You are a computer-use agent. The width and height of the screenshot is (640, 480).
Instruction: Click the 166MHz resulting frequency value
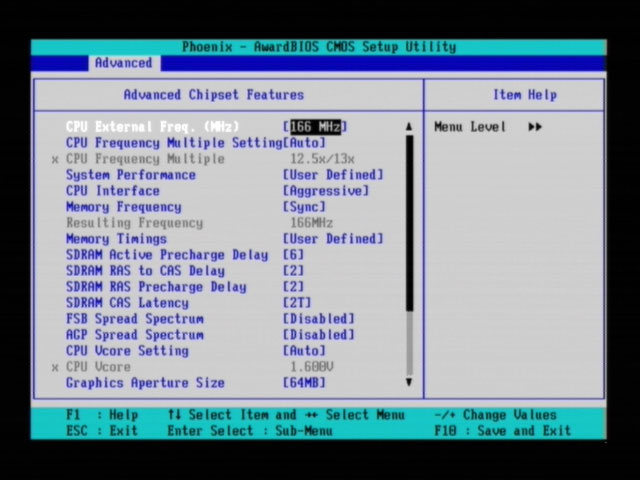pos(311,223)
